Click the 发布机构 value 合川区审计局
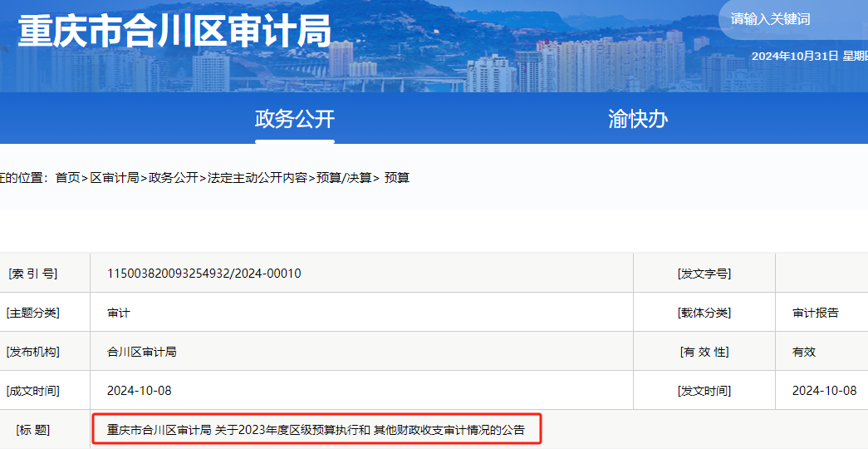 (x=142, y=352)
